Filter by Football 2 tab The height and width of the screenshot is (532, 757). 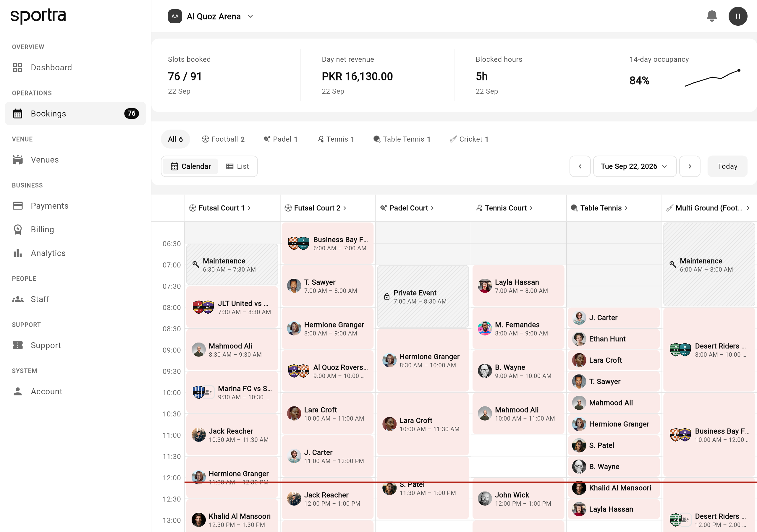click(x=223, y=139)
